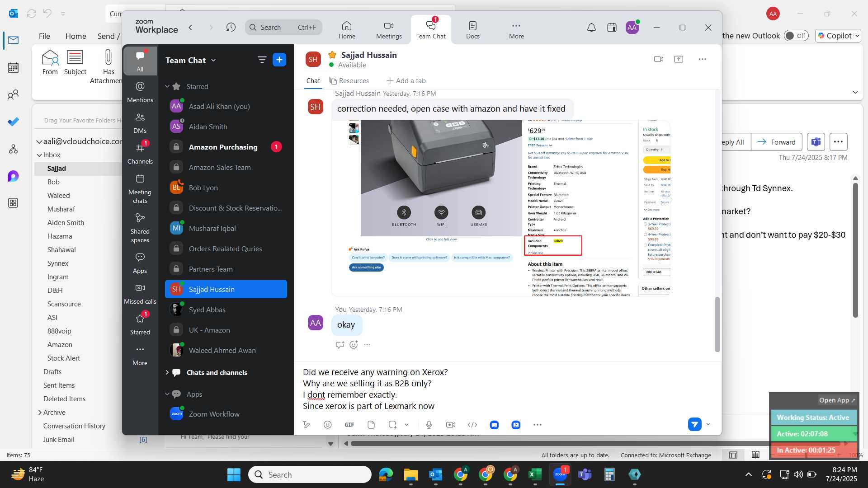Open Bob Lyon chat
The image size is (868, 488).
[226, 188]
